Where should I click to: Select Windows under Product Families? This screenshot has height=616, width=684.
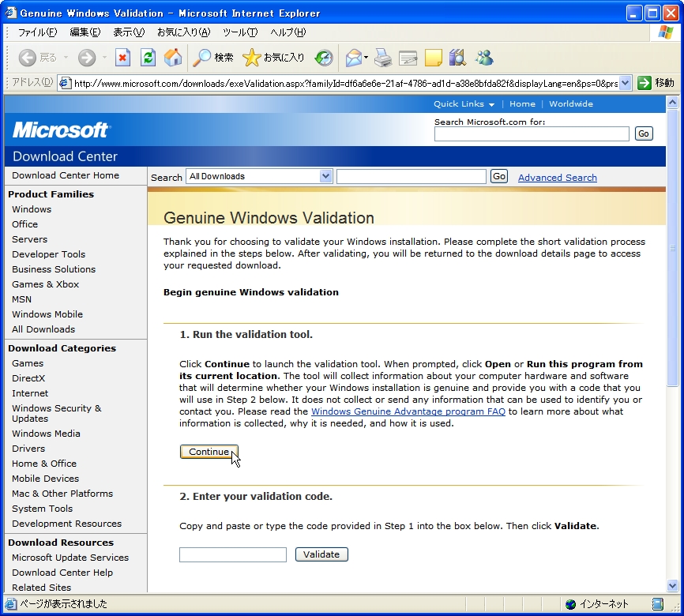pos(32,209)
